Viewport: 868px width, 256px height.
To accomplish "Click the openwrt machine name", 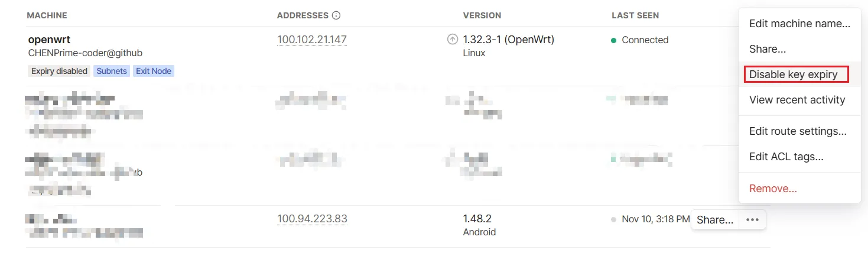I will (49, 40).
